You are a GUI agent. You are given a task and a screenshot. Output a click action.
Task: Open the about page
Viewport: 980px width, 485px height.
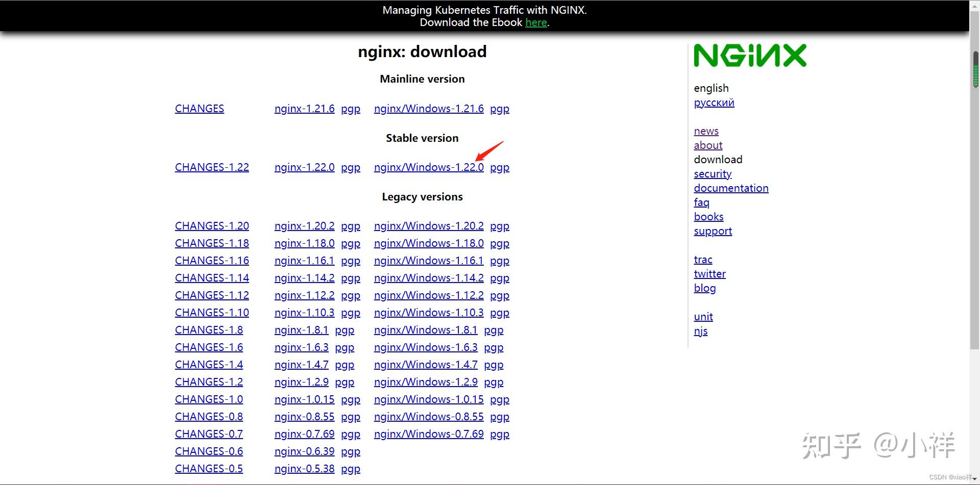708,145
